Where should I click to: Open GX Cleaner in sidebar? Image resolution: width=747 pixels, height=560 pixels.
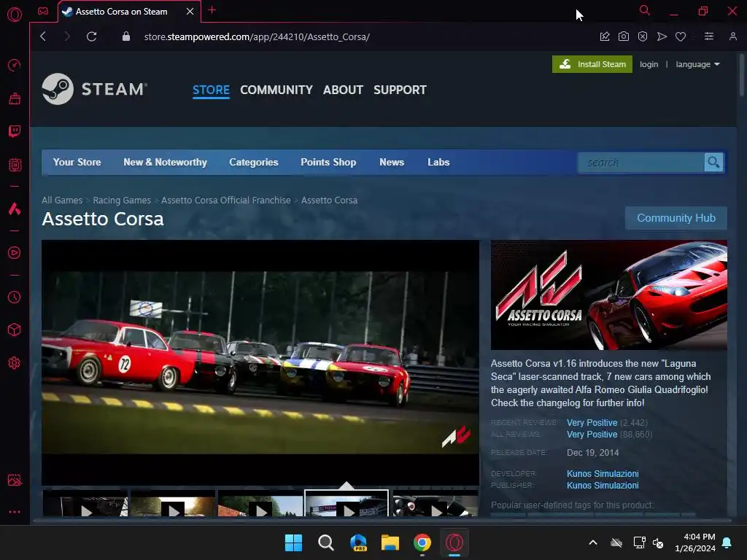click(15, 98)
